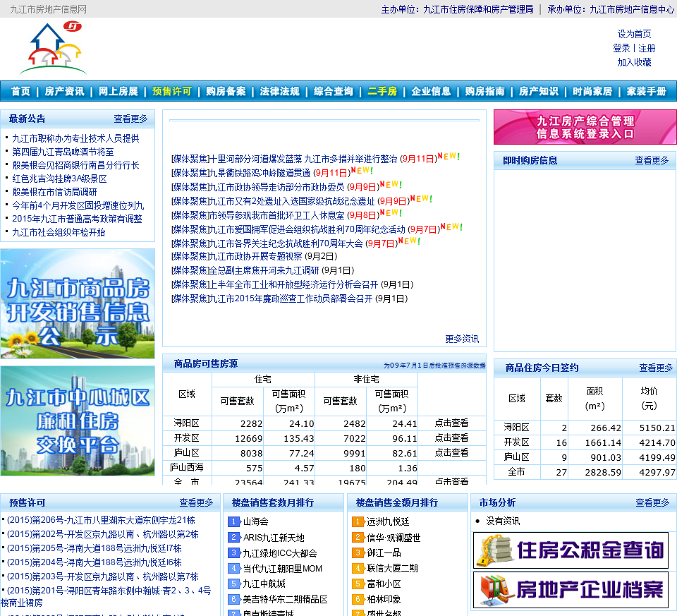
Task: Open 法律法规 in the navigation bar
Action: pyautogui.click(x=279, y=91)
